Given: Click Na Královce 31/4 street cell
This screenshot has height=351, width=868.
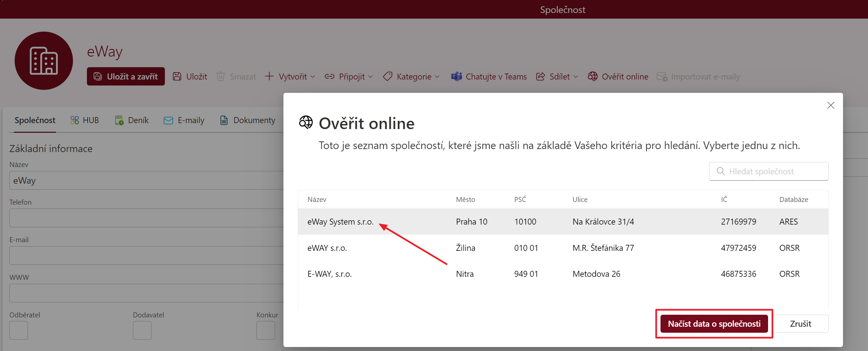Looking at the screenshot, I should pyautogui.click(x=603, y=222).
